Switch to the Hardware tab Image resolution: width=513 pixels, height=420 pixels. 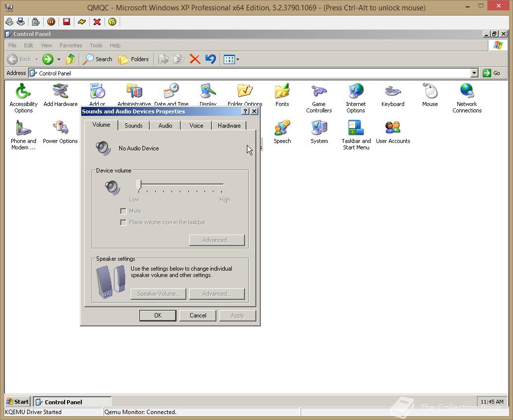(229, 126)
